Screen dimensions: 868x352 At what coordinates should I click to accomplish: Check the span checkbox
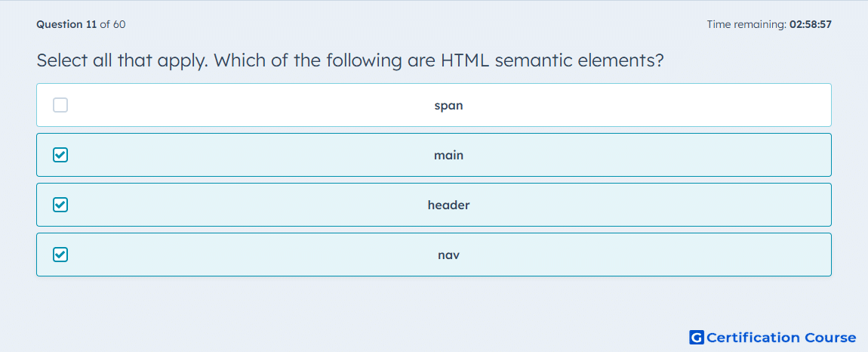click(60, 105)
